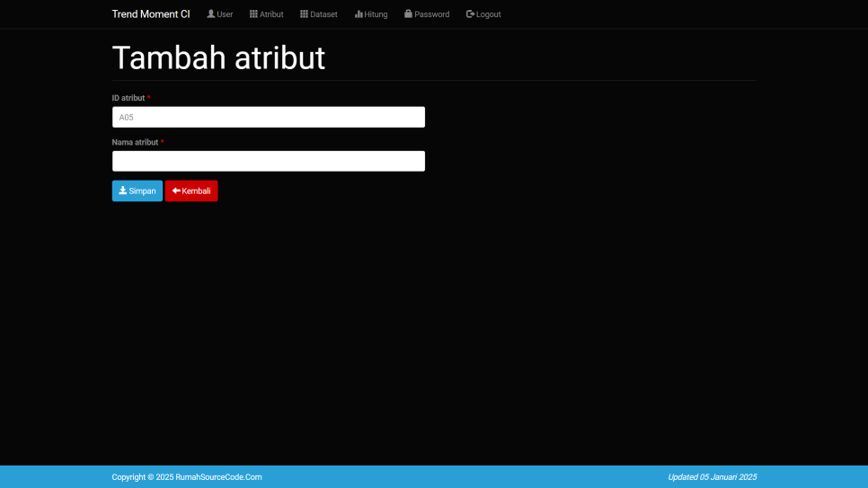Open the Trend Moment CI brand link

pyautogui.click(x=151, y=13)
